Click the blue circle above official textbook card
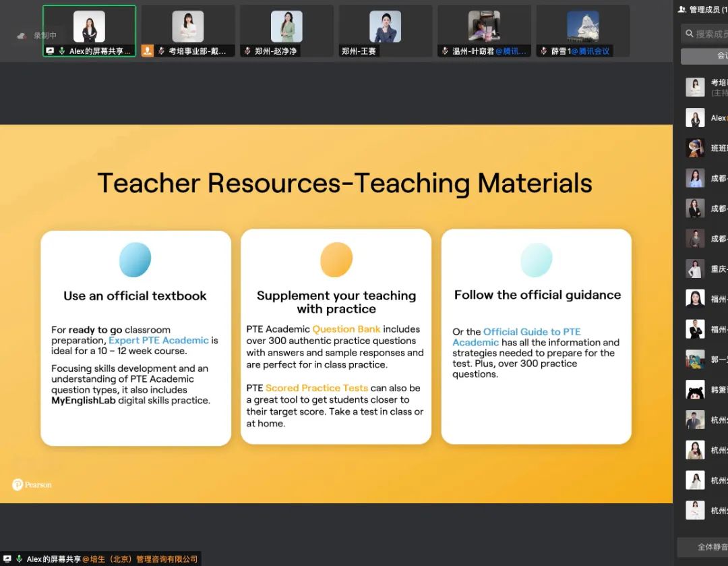The width and height of the screenshot is (728, 566). click(x=135, y=259)
